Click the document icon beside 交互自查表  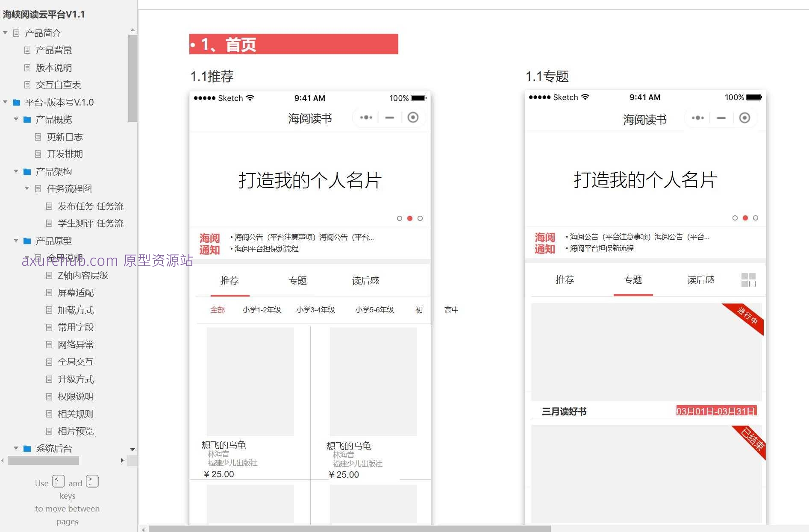(x=27, y=85)
